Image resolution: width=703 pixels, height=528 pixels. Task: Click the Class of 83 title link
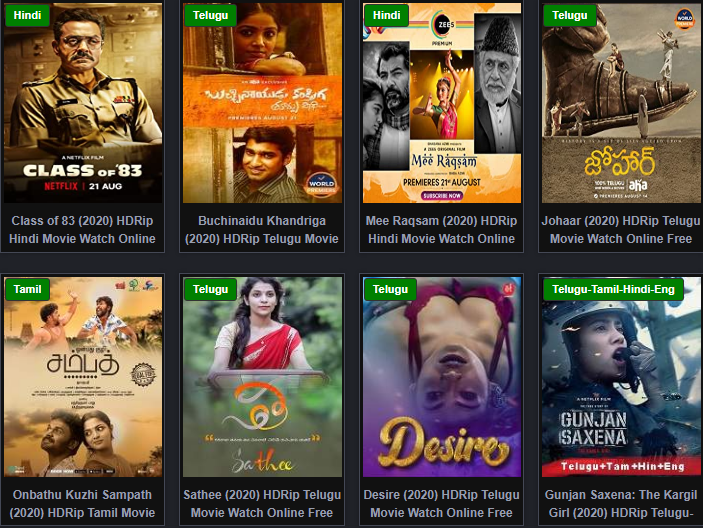pos(82,229)
